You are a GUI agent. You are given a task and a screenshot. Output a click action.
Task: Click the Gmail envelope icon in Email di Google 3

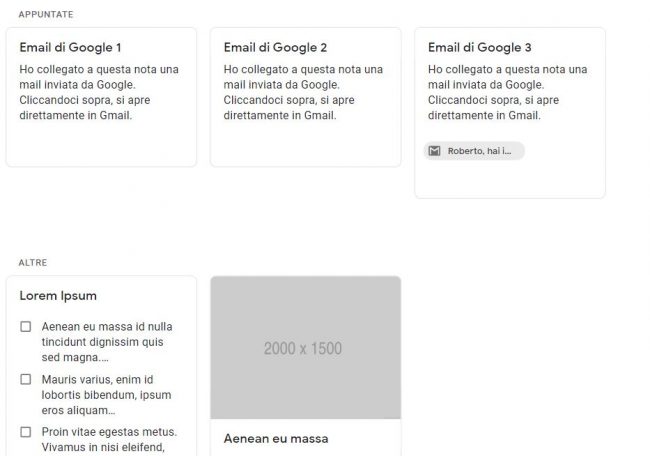434,151
